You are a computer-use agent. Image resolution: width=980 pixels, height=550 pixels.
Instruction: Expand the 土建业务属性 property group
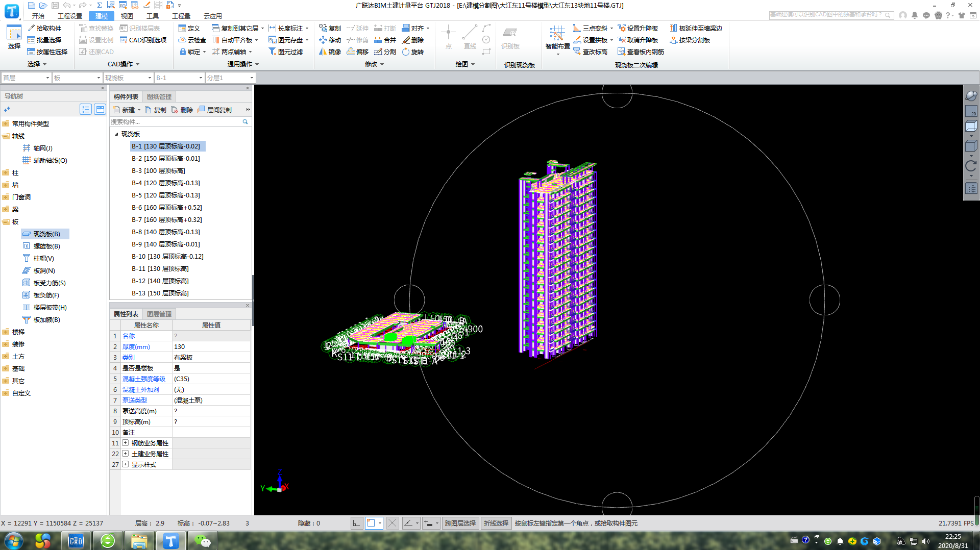click(125, 454)
